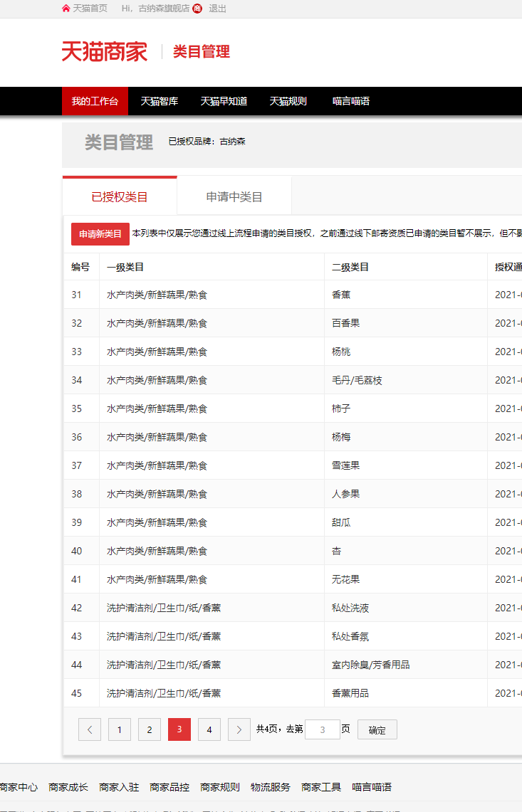
Task: Click 古纳森旗舰店 store name
Action: [164, 9]
